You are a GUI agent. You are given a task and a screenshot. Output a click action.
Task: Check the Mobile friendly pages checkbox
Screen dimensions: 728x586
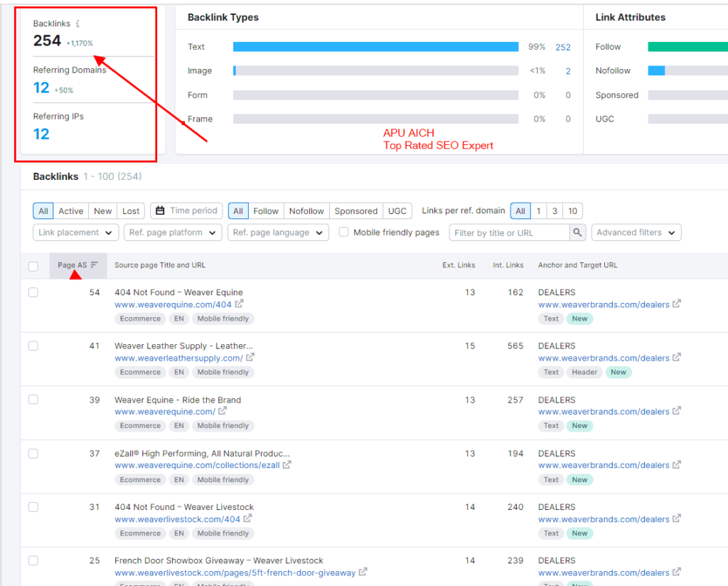[x=344, y=232]
